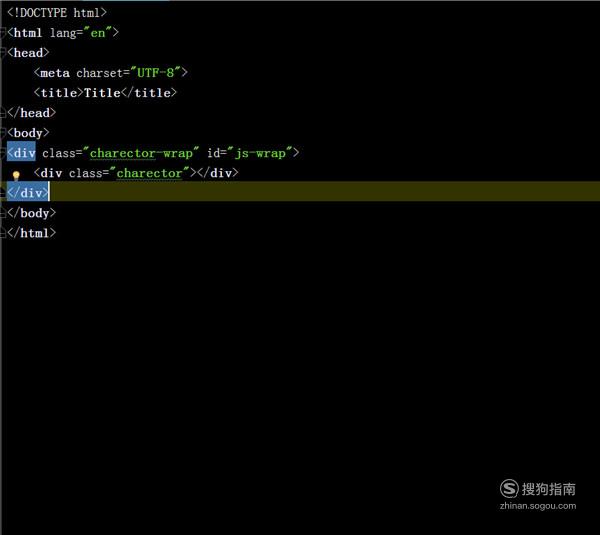600x535 pixels.
Task: Click the "js-wrap" id value
Action: pyautogui.click(x=260, y=153)
